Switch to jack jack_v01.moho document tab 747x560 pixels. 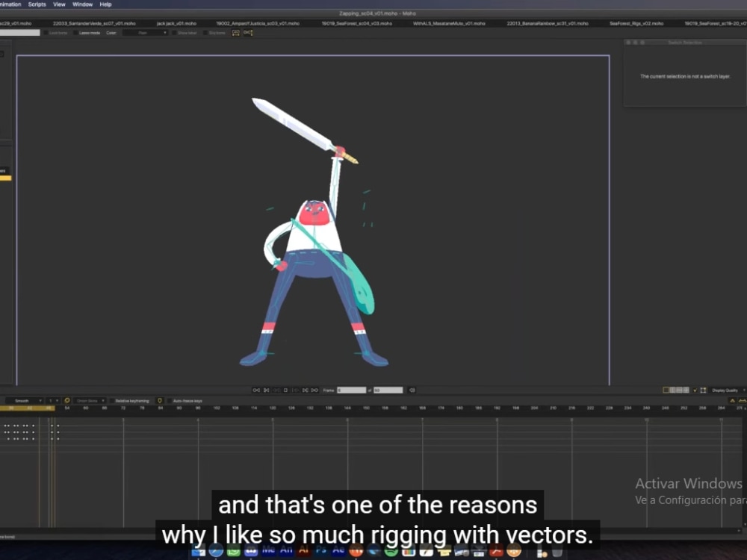pos(176,23)
